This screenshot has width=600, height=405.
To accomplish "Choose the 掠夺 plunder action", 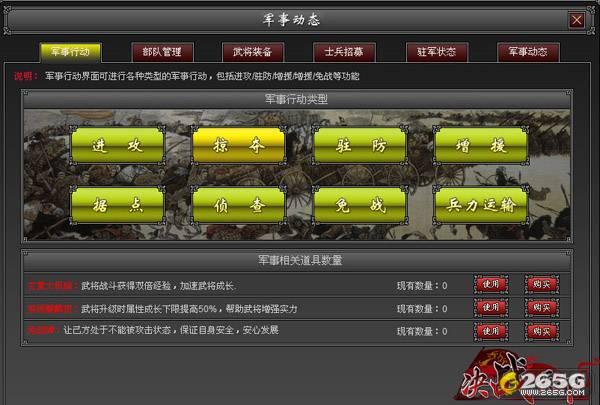I will click(239, 145).
